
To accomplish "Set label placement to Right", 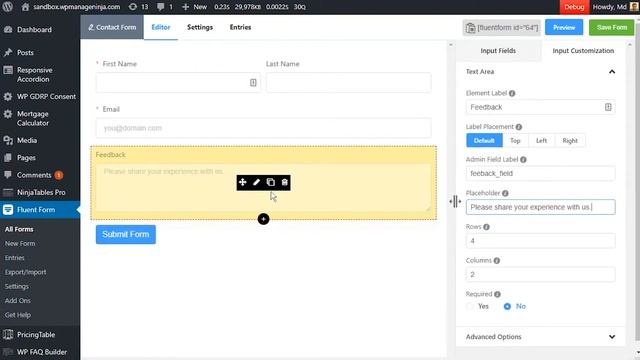I will (570, 140).
